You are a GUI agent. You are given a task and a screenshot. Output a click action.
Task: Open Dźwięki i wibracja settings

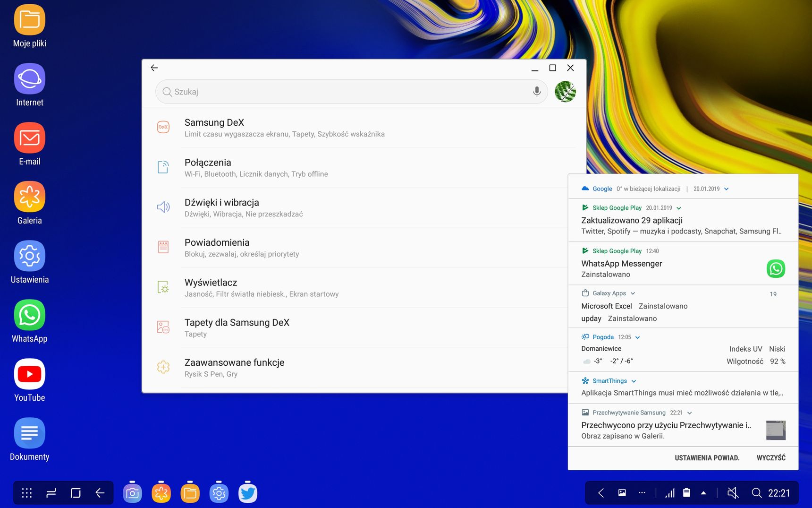click(x=355, y=207)
